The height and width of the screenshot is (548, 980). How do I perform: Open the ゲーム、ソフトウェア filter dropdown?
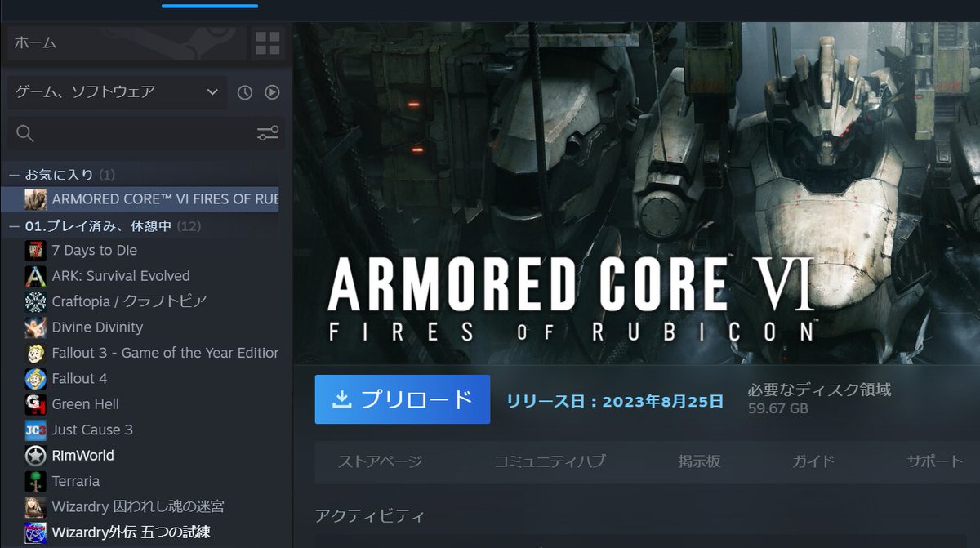(x=117, y=92)
